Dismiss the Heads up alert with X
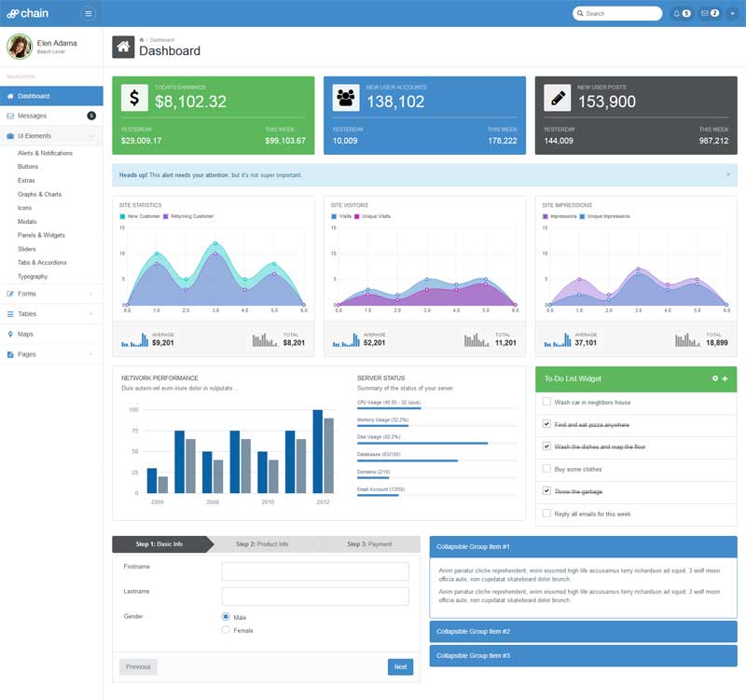The width and height of the screenshot is (746, 700). [x=728, y=174]
